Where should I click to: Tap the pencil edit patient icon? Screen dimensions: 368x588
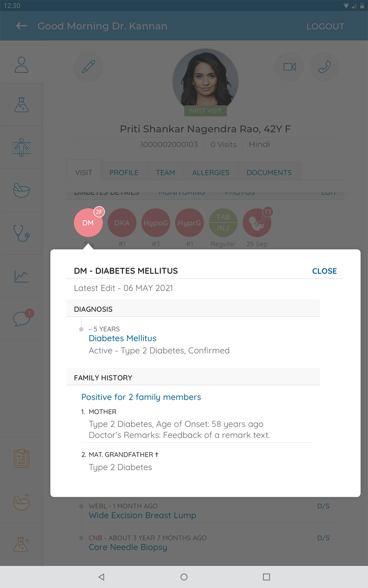click(88, 67)
